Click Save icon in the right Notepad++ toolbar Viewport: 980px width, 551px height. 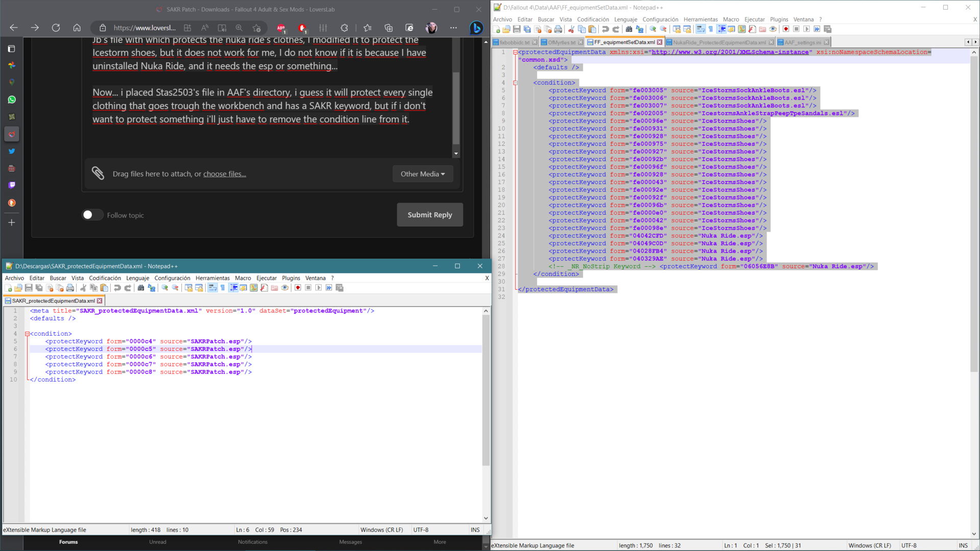click(517, 29)
